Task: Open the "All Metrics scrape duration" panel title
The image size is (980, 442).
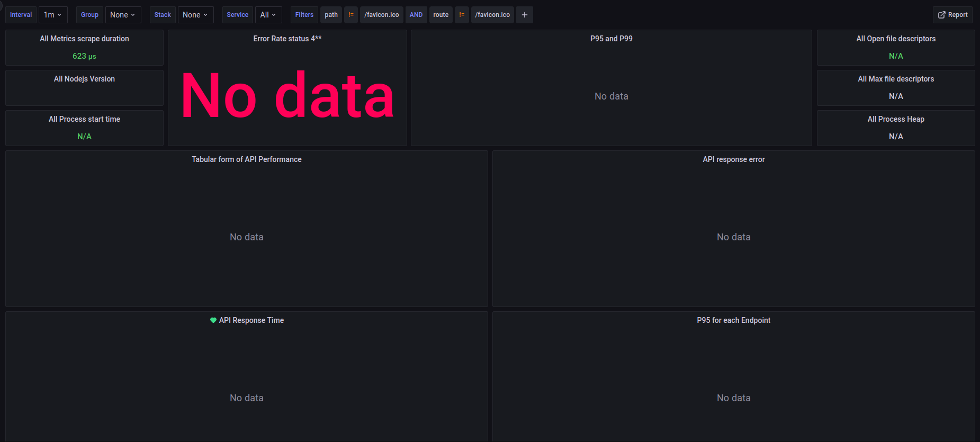Action: click(84, 39)
